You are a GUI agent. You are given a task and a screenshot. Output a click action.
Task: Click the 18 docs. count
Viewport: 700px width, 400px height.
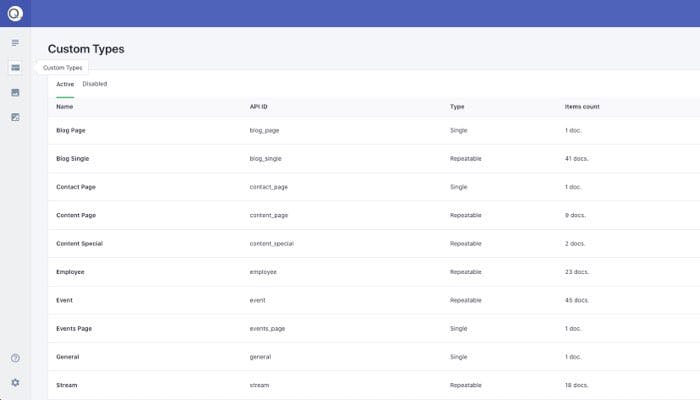(x=577, y=385)
